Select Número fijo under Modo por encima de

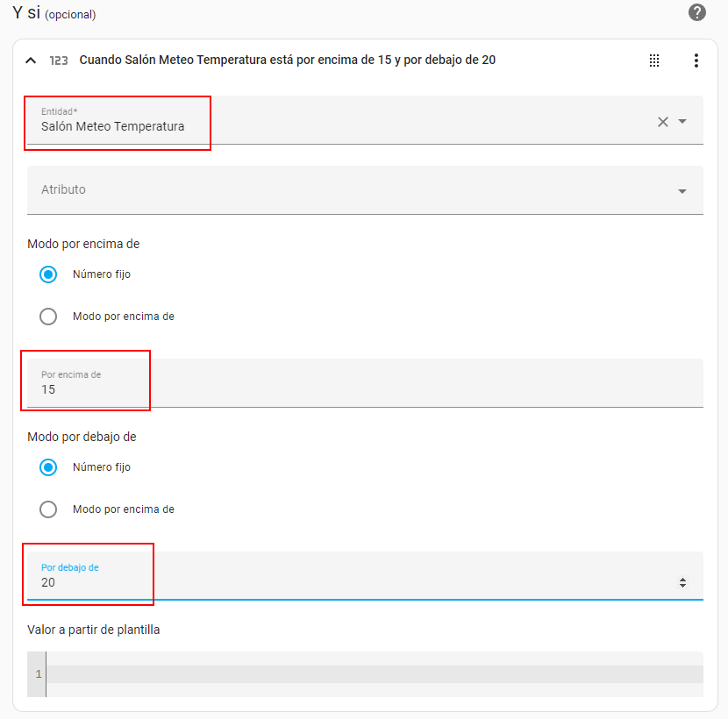coord(48,274)
